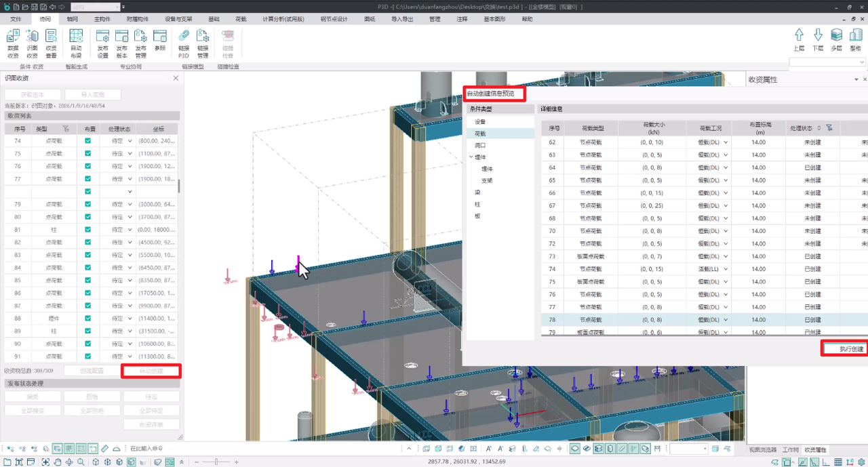Viewport: 868px width, 467px height.
Task: Open the 文件 menu
Action: pos(16,19)
